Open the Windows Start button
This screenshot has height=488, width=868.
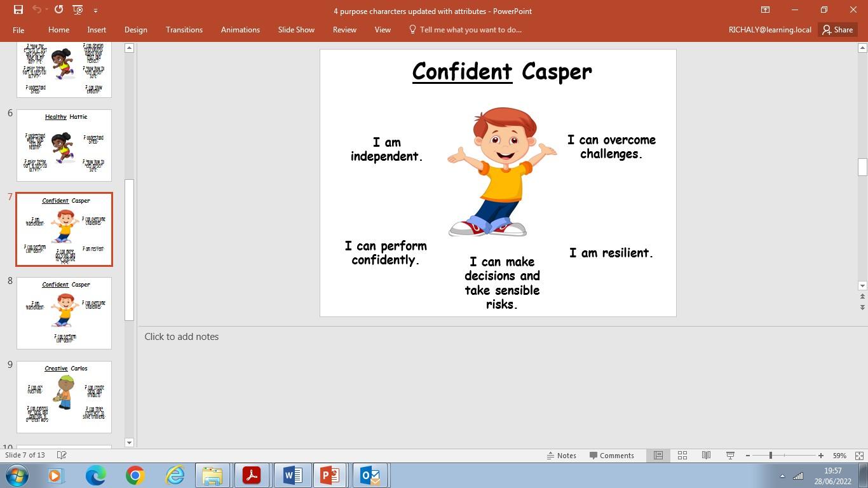coord(17,475)
